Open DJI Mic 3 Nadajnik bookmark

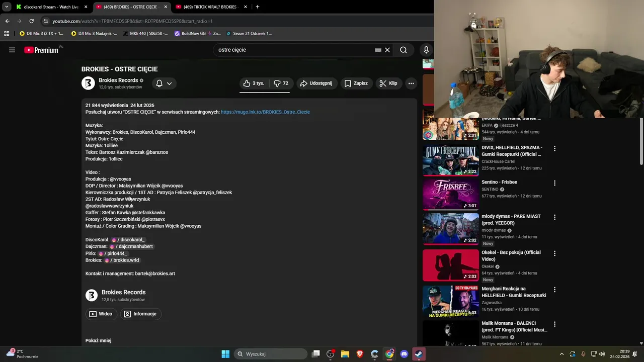pos(95,34)
